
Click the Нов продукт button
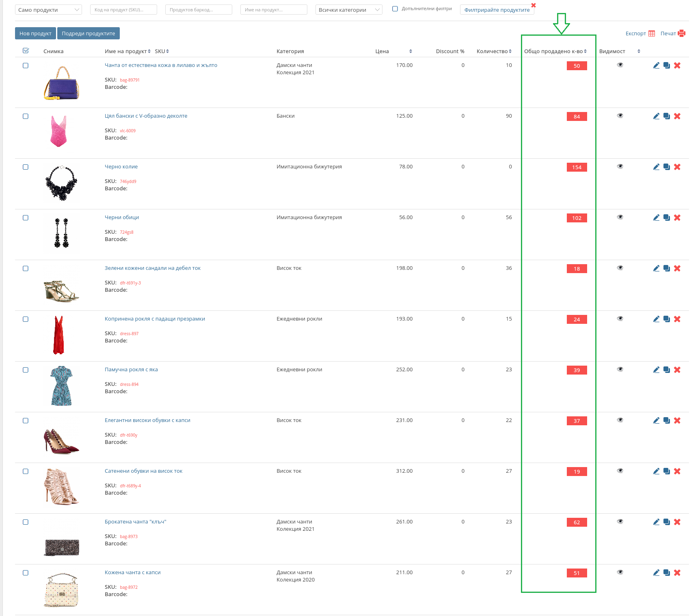tap(35, 33)
